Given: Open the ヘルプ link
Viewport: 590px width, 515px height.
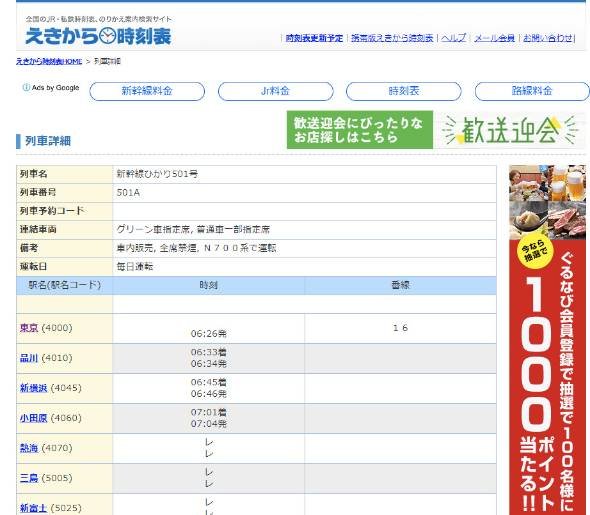Looking at the screenshot, I should point(453,38).
